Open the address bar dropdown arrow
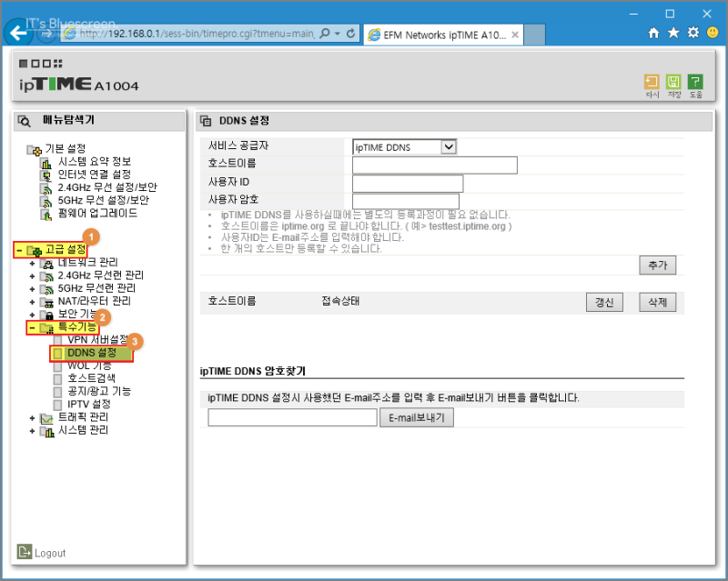Screen dimensions: 728x581 click(338, 34)
